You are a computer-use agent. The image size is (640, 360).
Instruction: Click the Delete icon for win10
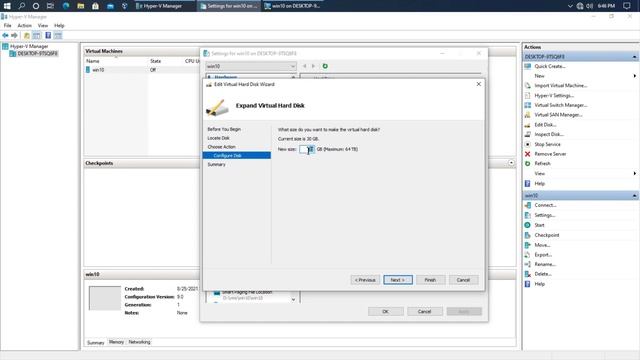click(528, 274)
